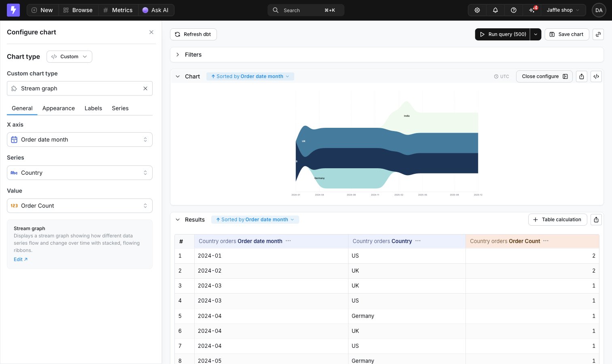This screenshot has height=364, width=612.
Task: Click the 2024-02 cell in row 2
Action: 271,271
